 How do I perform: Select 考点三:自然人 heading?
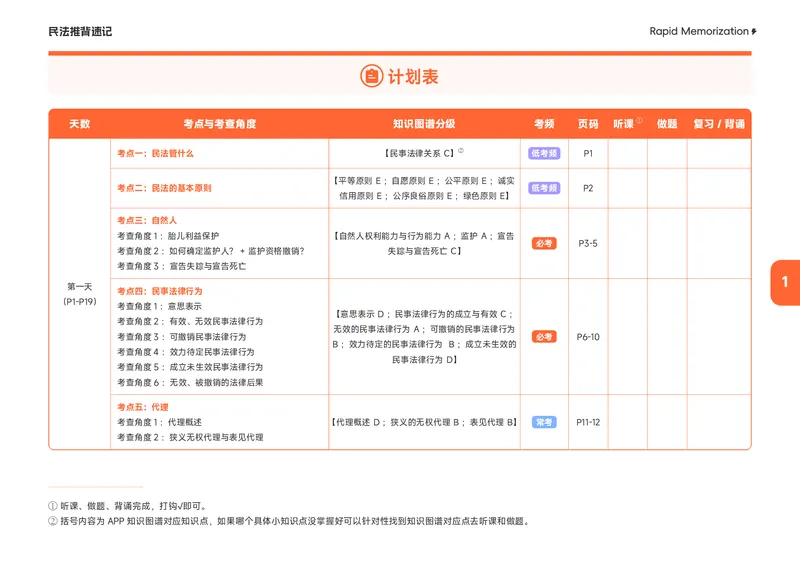click(x=147, y=220)
